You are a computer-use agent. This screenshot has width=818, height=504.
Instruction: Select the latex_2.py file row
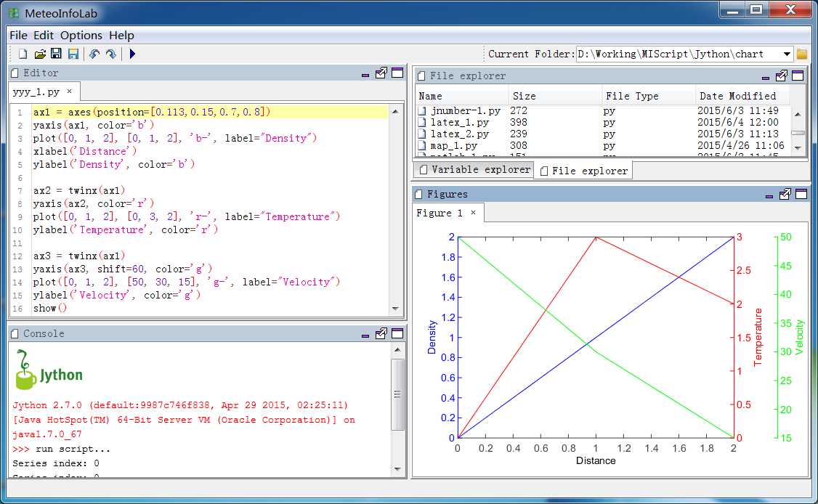[603, 134]
